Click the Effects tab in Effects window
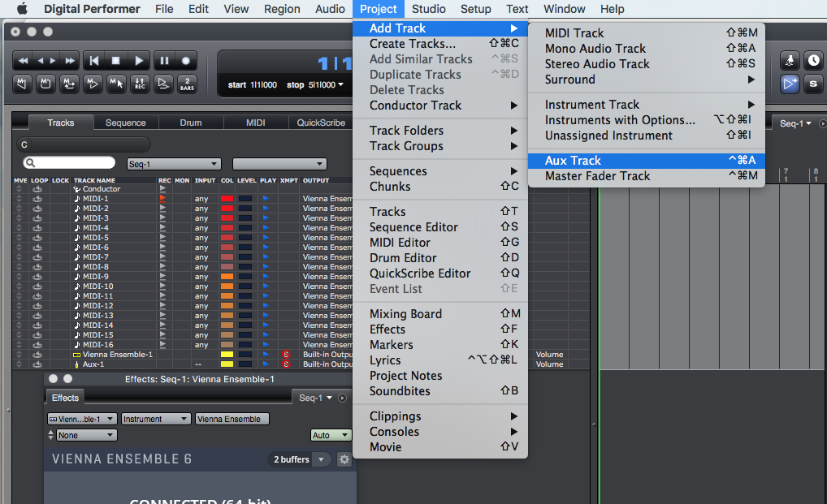Screen dimensions: 827x504 click(x=65, y=398)
